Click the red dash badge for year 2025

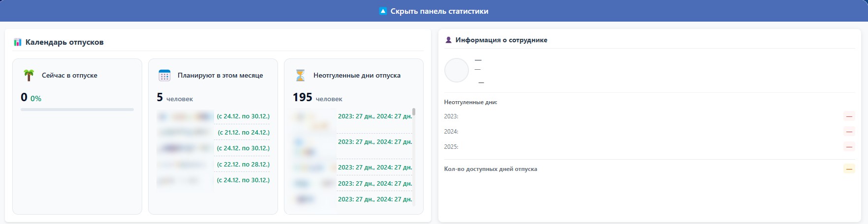point(849,147)
